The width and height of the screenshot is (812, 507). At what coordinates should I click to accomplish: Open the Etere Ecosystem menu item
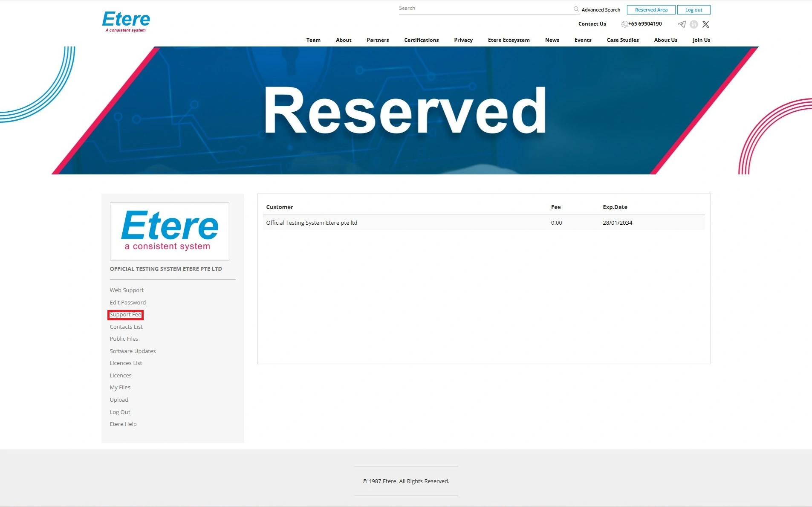pyautogui.click(x=509, y=40)
